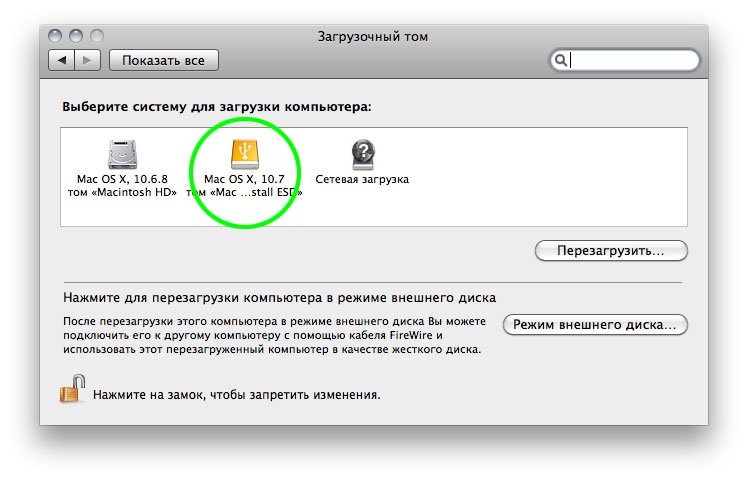Click the Загрузочный том window title

[373, 38]
